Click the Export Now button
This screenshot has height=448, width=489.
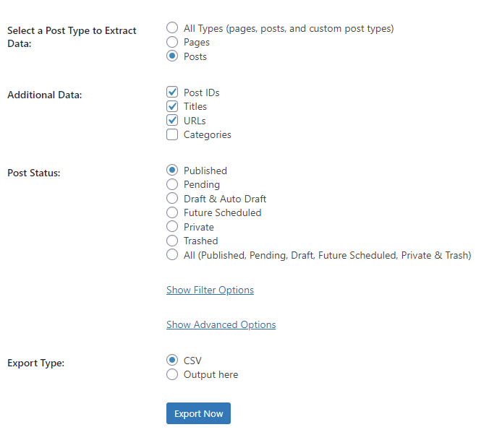(198, 413)
